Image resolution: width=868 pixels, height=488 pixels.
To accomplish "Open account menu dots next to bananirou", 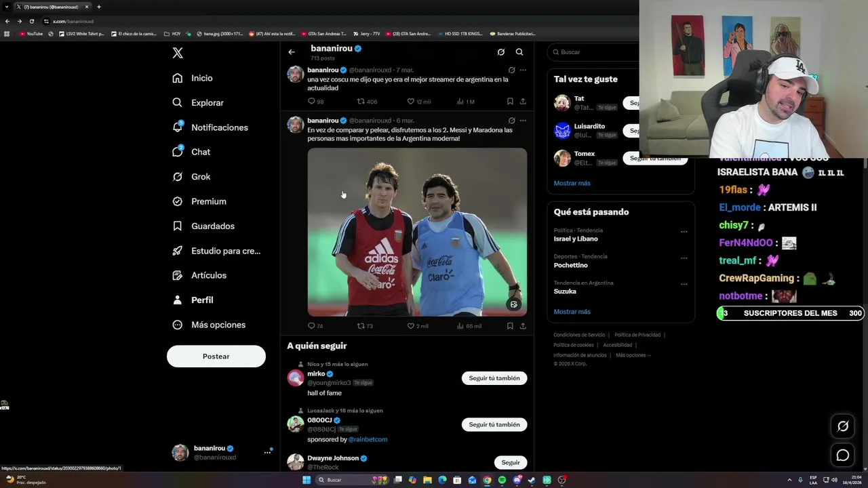I will (267, 452).
